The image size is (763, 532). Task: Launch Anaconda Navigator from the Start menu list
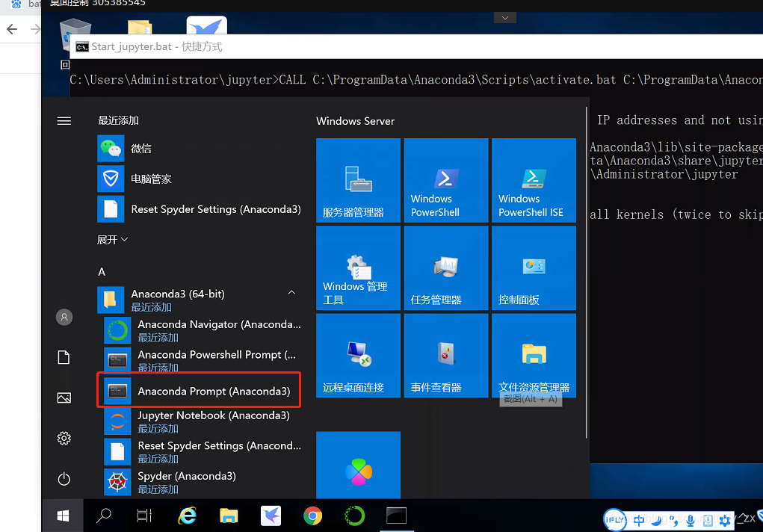coord(203,330)
